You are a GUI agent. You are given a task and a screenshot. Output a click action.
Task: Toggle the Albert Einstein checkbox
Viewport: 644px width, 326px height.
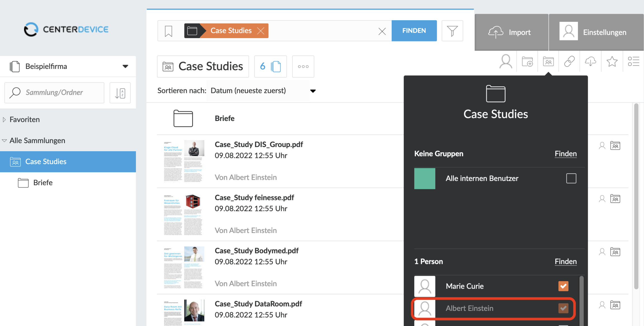pos(563,308)
